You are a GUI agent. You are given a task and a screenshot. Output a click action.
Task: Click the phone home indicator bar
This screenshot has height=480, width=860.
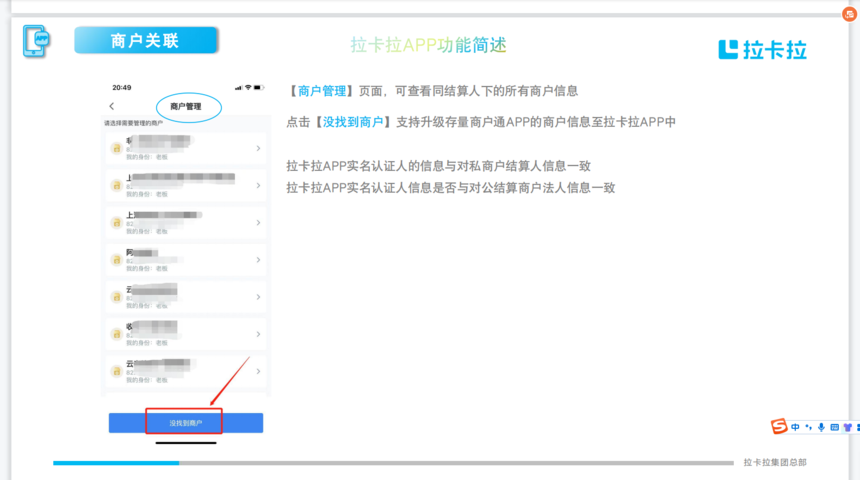[x=186, y=443]
